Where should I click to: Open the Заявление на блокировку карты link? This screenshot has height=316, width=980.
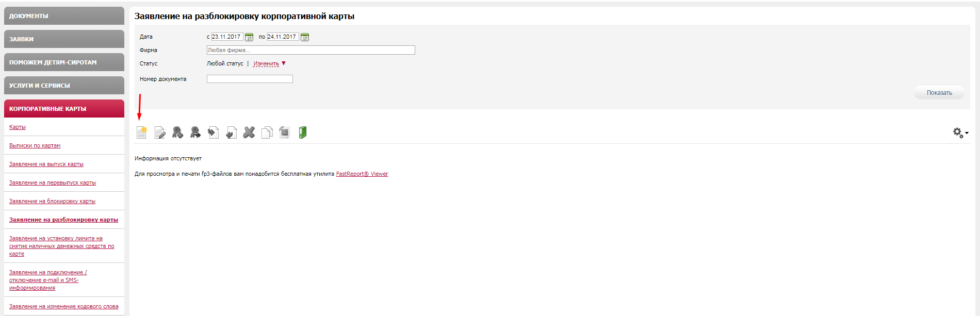click(x=52, y=201)
